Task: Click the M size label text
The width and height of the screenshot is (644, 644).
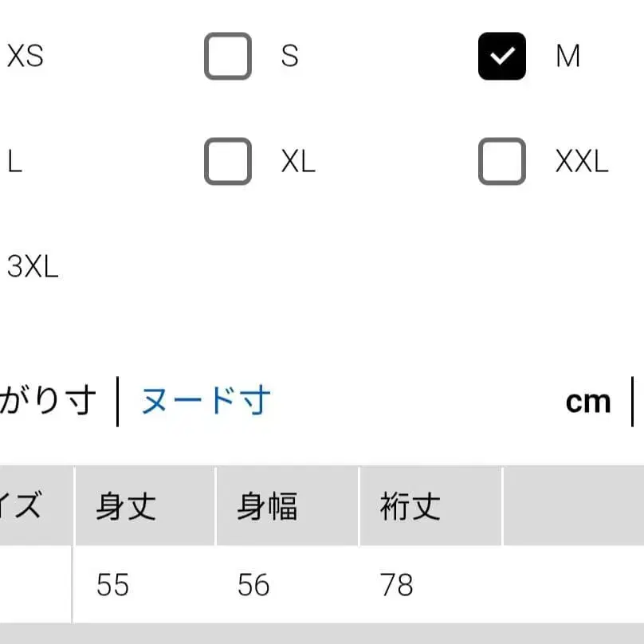Action: [x=567, y=56]
